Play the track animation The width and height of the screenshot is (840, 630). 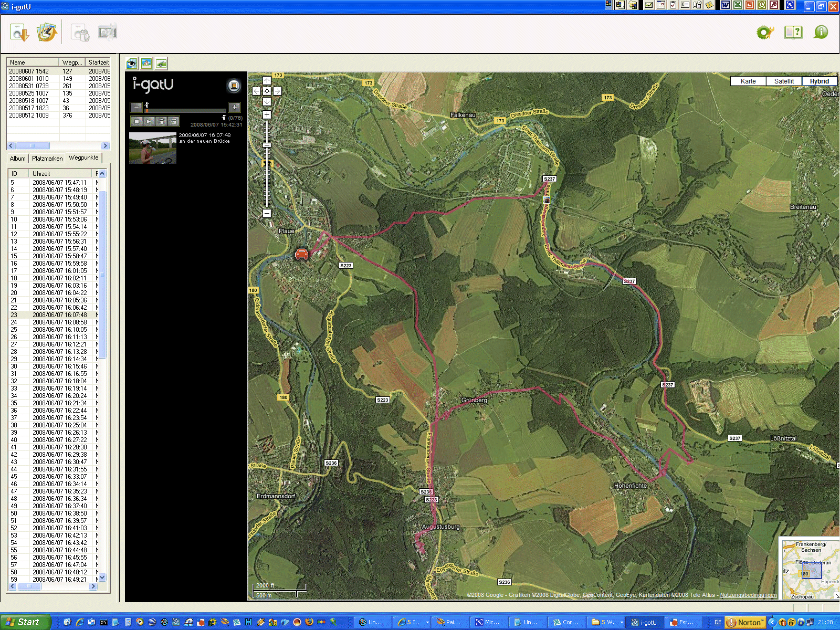(149, 121)
